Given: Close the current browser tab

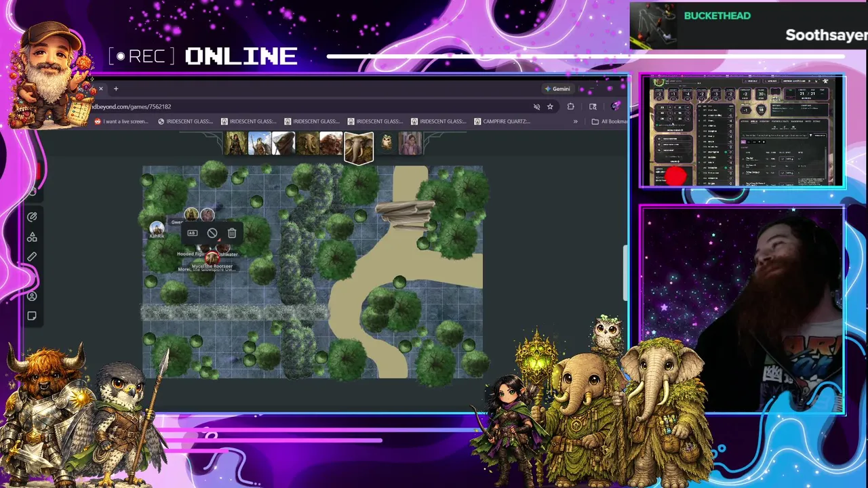Looking at the screenshot, I should pos(100,89).
